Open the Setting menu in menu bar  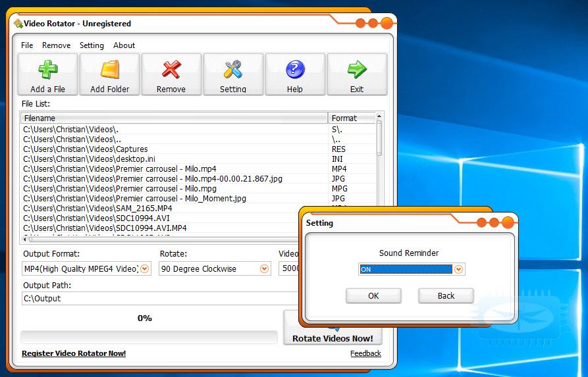92,45
